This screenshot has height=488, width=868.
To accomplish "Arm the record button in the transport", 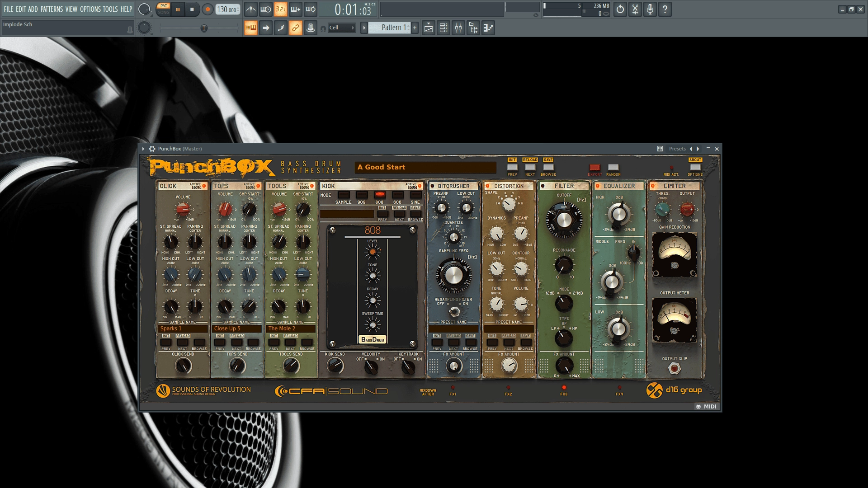I will click(208, 9).
